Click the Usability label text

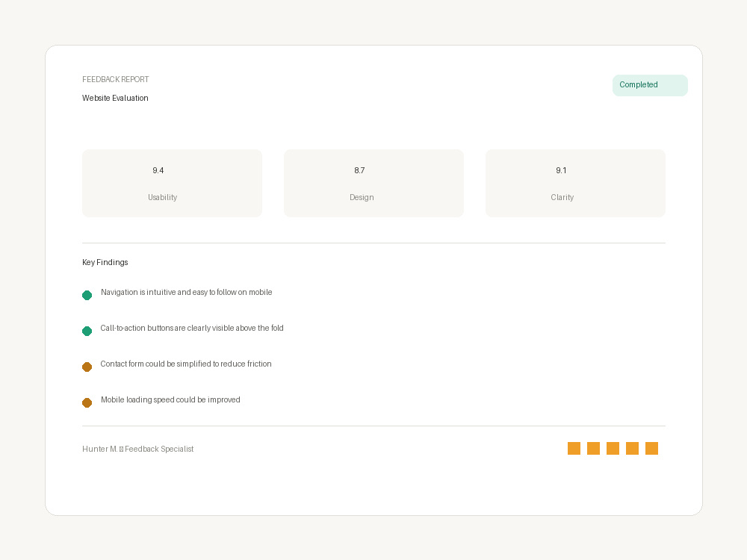(x=162, y=198)
